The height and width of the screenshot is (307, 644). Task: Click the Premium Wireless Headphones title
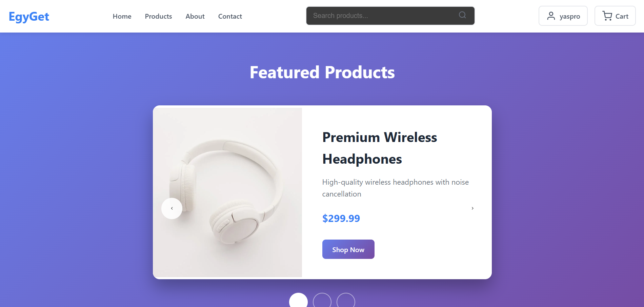(380, 148)
